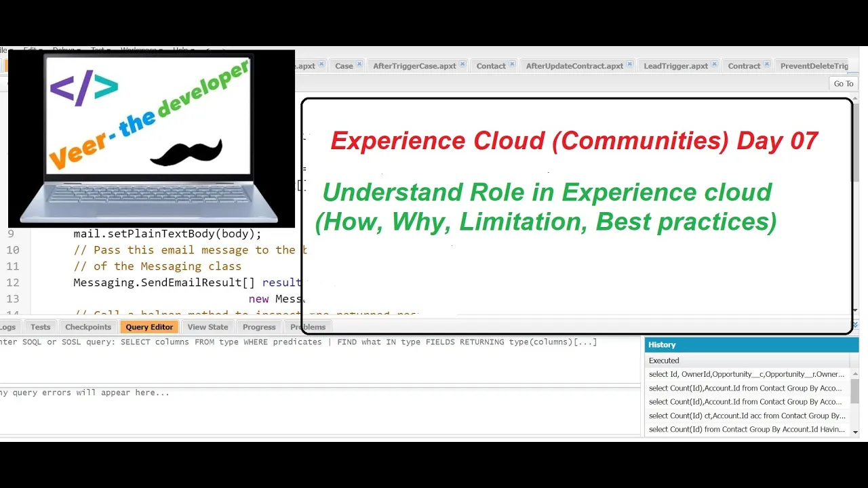
Task: Click the SOQL query input field
Action: [320, 359]
